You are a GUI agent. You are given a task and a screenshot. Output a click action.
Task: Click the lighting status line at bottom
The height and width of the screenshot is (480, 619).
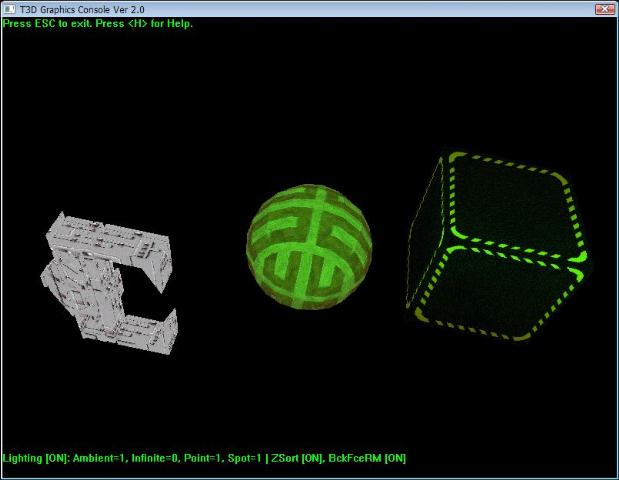[204, 458]
